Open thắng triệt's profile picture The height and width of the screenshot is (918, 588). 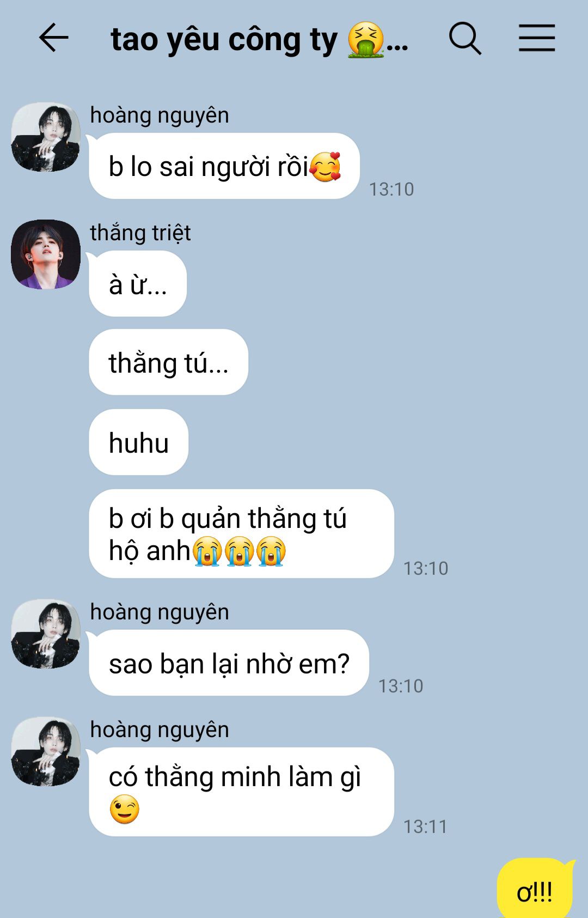click(46, 254)
